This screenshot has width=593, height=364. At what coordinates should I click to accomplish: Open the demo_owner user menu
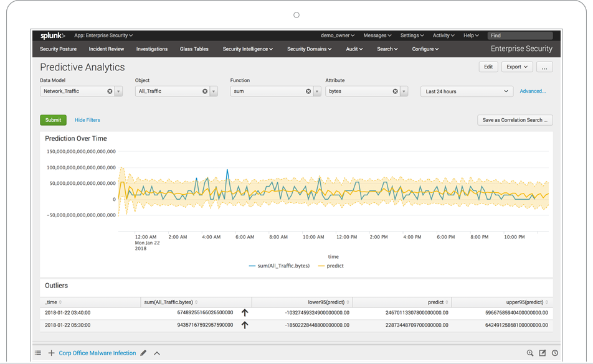click(338, 35)
